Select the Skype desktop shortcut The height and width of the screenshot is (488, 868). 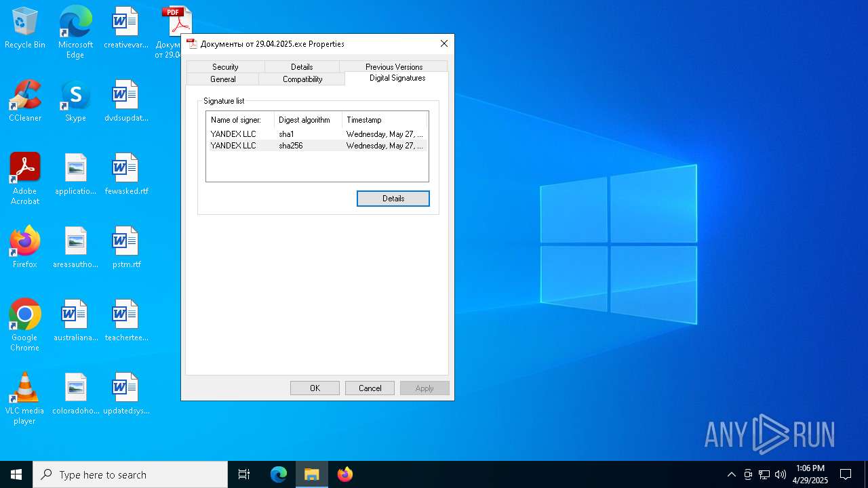click(x=75, y=102)
